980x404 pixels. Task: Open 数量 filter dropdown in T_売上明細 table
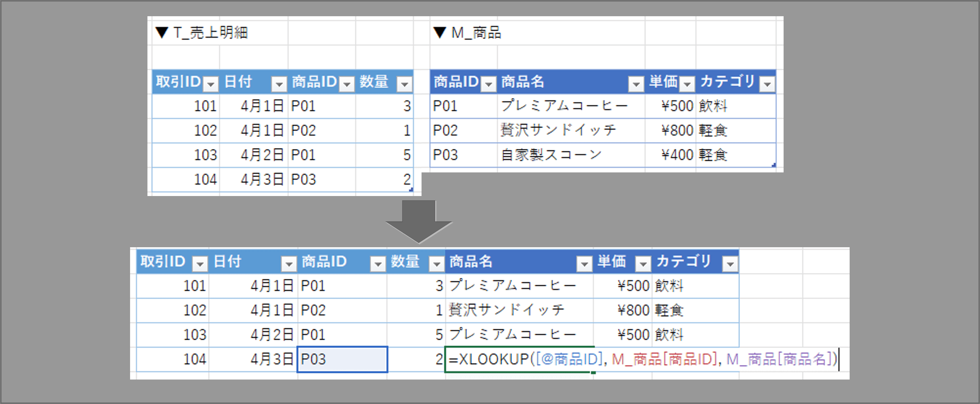point(404,84)
